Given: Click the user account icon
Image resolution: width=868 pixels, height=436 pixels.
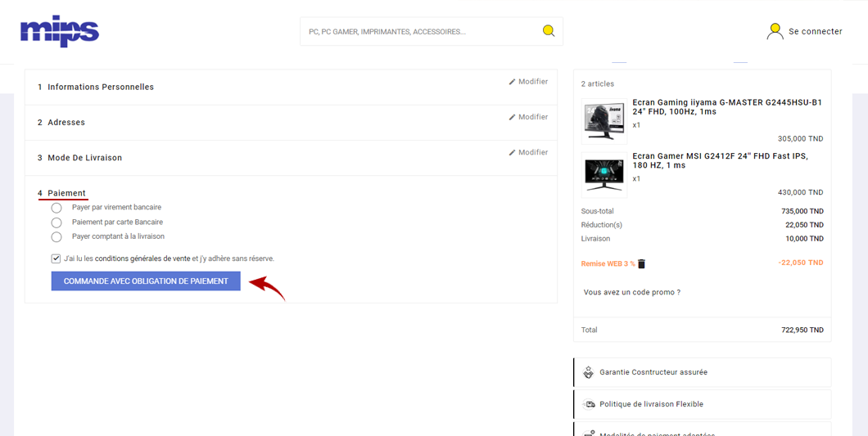Looking at the screenshot, I should 775,32.
